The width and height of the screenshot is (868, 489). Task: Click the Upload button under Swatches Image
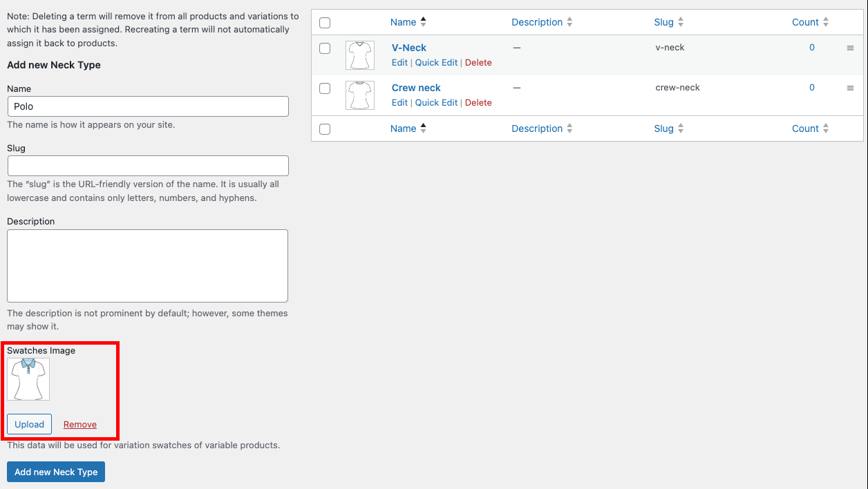[29, 424]
